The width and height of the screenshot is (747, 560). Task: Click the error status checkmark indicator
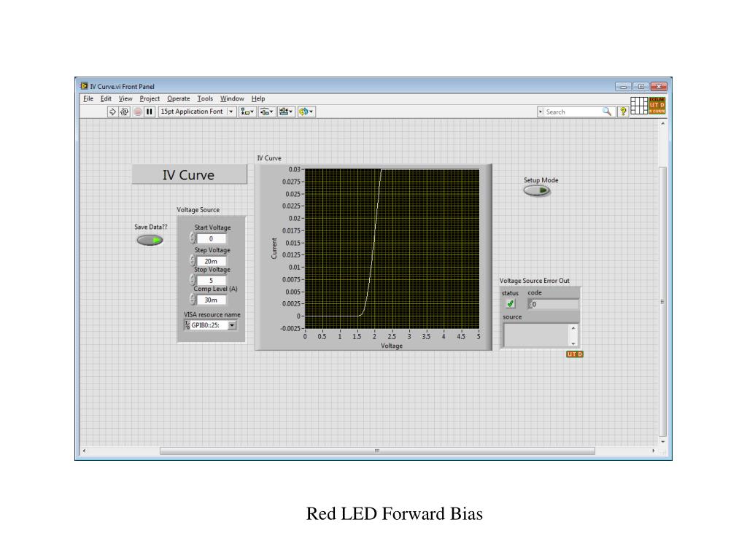click(510, 303)
